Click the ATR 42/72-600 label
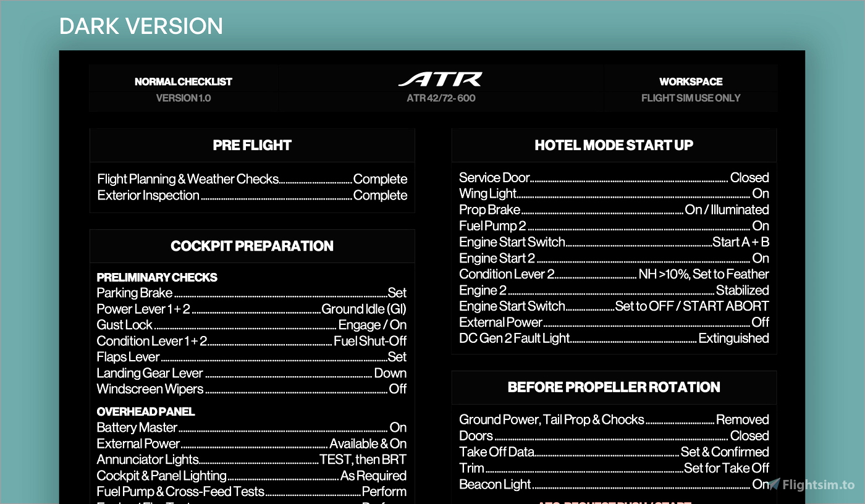Screen dimensions: 865x504 pos(441,98)
